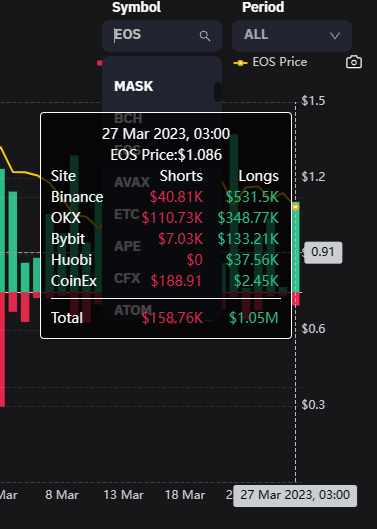Click the OKX shorts value $110.73K
Image resolution: width=377 pixels, height=529 pixels.
click(x=172, y=218)
